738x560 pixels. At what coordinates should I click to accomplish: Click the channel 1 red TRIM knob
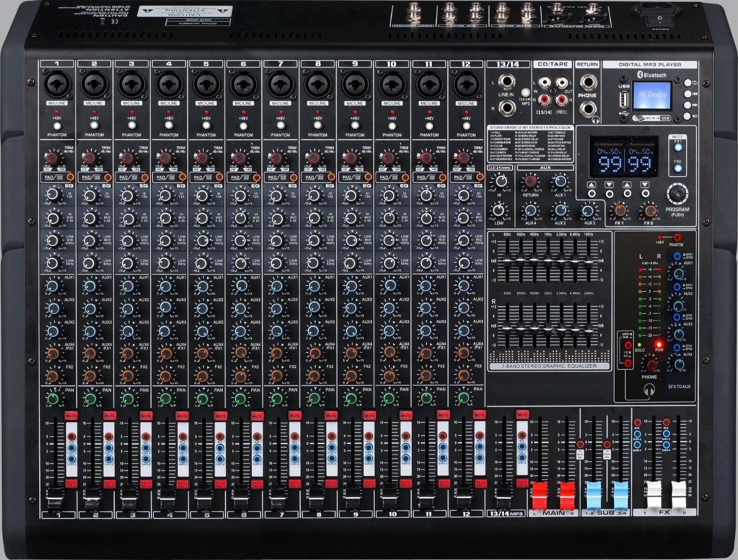point(52,159)
